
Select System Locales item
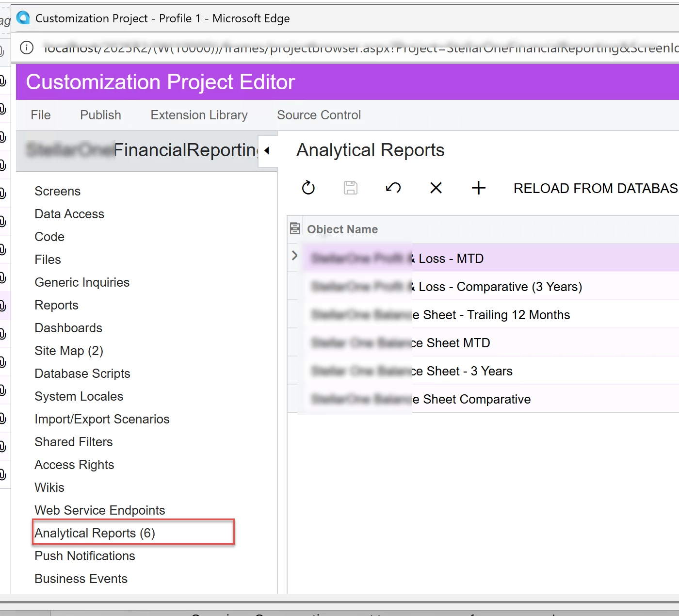(x=79, y=396)
